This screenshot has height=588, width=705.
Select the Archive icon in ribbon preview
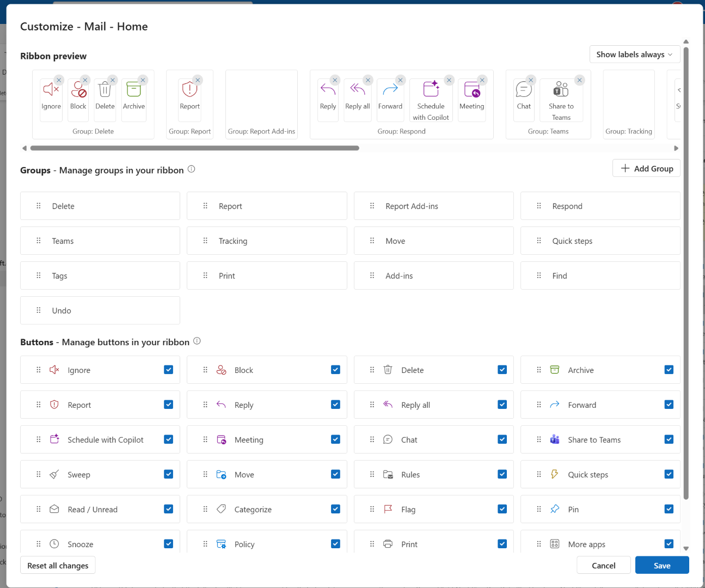(133, 89)
